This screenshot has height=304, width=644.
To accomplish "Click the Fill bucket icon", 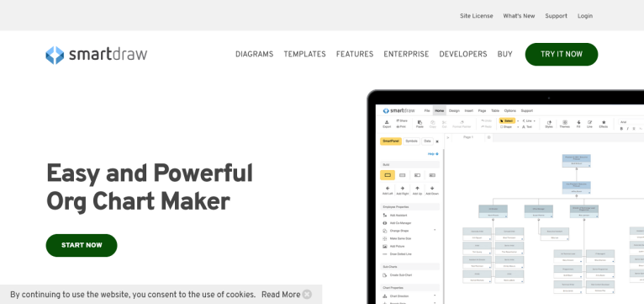I will pos(578,124).
